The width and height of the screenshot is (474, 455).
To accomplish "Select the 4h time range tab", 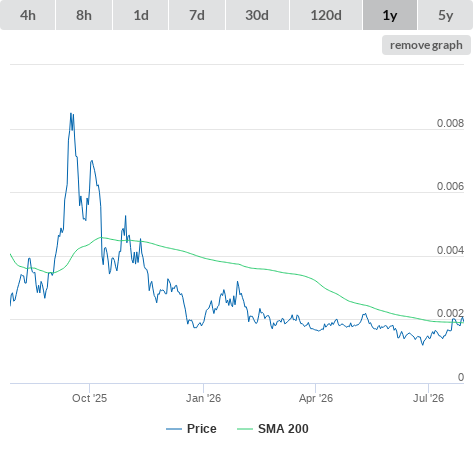I will coord(28,15).
